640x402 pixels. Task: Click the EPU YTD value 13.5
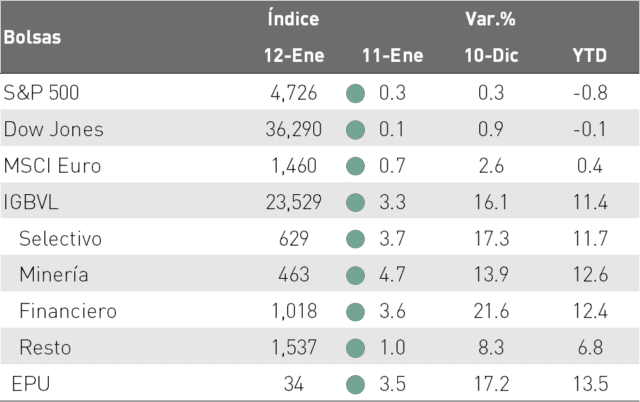pos(591,384)
